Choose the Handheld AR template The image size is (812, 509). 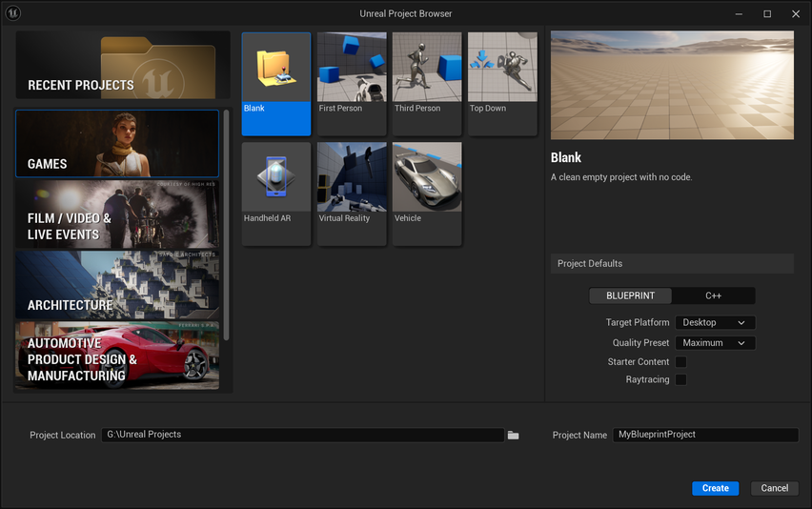tap(276, 193)
